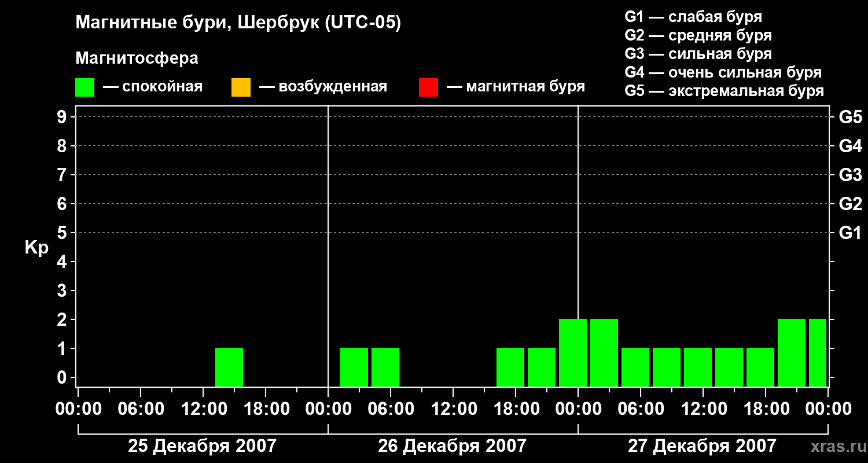The height and width of the screenshot is (463, 868).
Task: Click the '26 Декабря 2007' date label
Action: pos(452,446)
